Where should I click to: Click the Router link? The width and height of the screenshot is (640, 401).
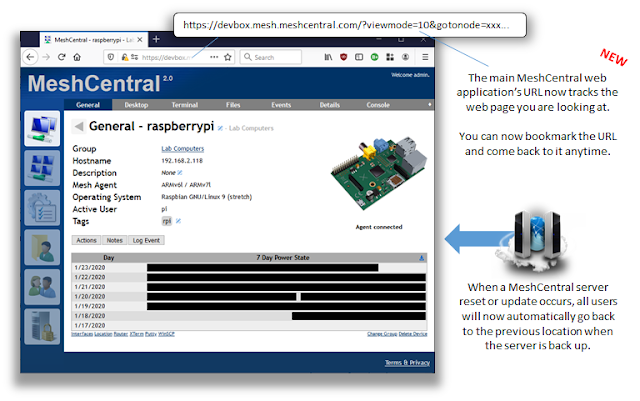tap(121, 334)
